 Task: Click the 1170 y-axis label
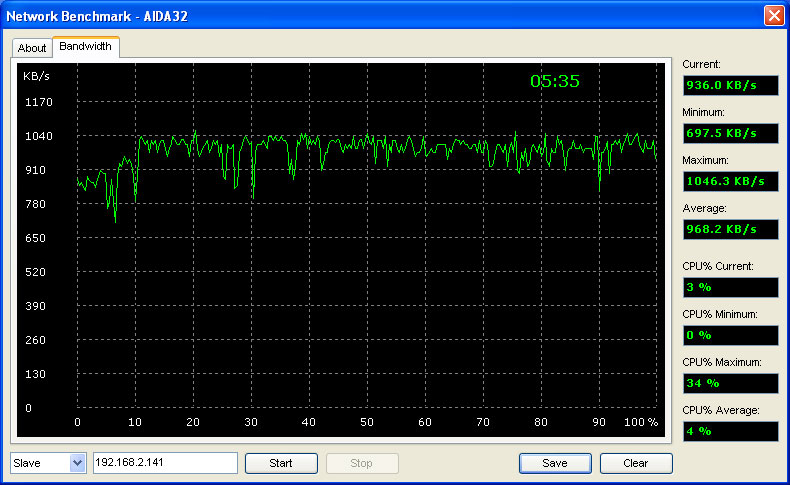[x=39, y=102]
